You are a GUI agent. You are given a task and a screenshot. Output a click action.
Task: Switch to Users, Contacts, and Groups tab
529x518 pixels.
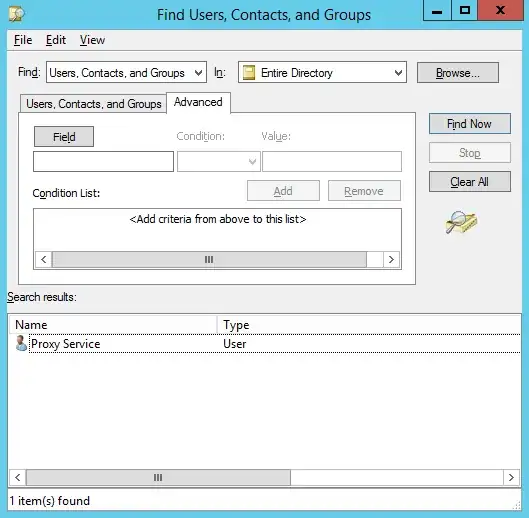tap(93, 104)
